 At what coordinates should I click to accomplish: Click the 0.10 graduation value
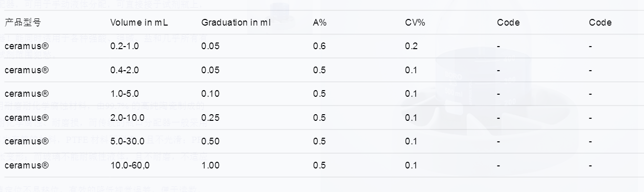[x=210, y=94]
